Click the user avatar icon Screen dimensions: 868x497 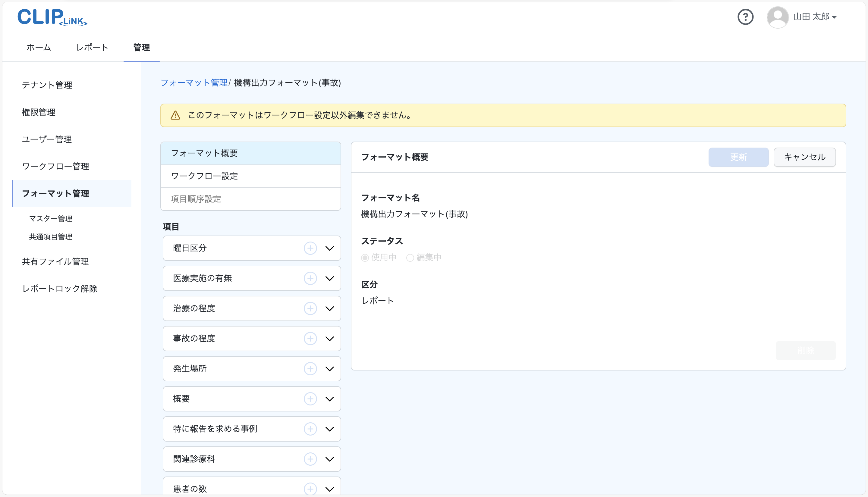777,17
